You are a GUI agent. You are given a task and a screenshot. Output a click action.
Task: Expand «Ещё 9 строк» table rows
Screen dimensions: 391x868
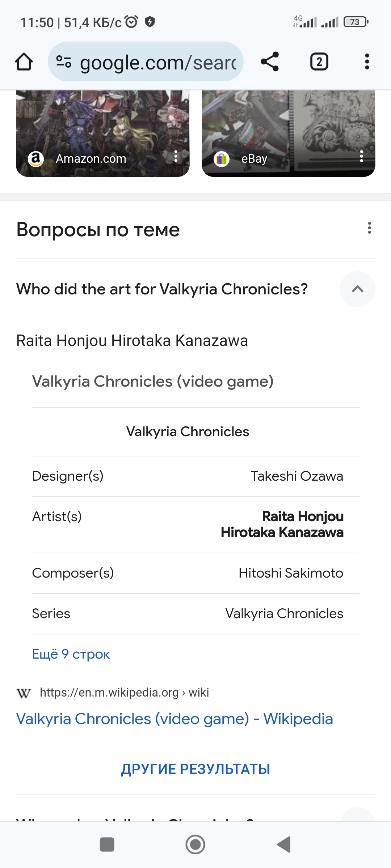(71, 654)
